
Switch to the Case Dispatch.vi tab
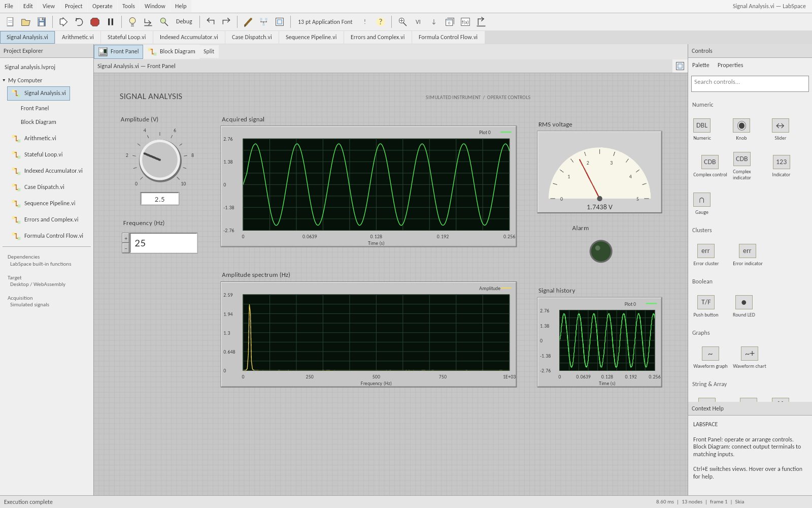[252, 37]
